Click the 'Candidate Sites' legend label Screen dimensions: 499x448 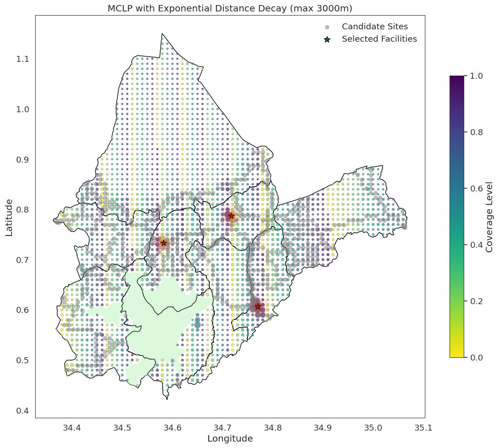pos(374,27)
